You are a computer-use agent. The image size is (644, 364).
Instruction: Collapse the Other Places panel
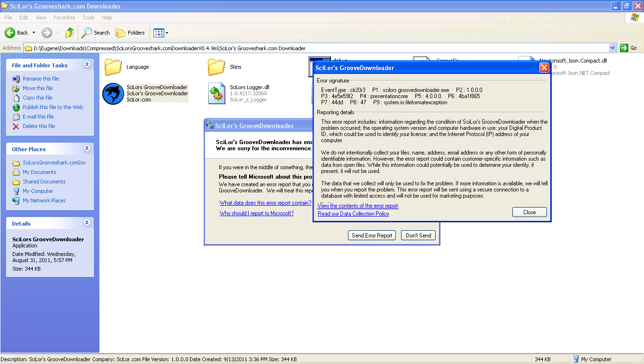pos(87,148)
